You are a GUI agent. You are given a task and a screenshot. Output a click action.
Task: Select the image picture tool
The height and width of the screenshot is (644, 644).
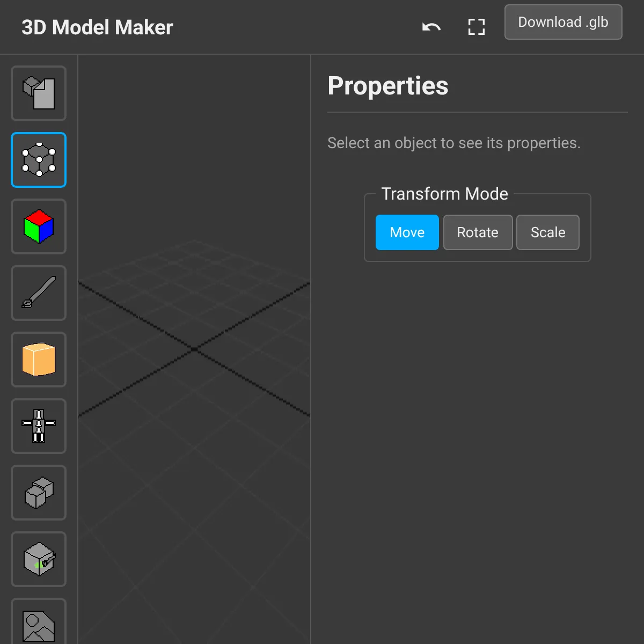point(39,621)
